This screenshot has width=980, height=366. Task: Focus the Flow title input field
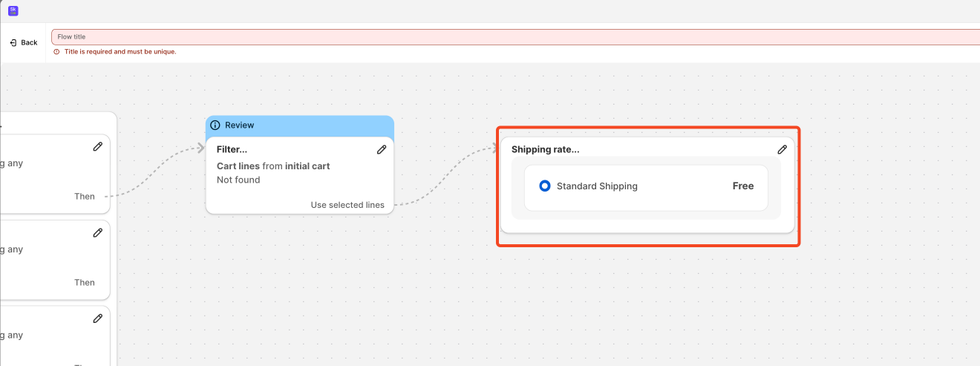click(x=512, y=37)
